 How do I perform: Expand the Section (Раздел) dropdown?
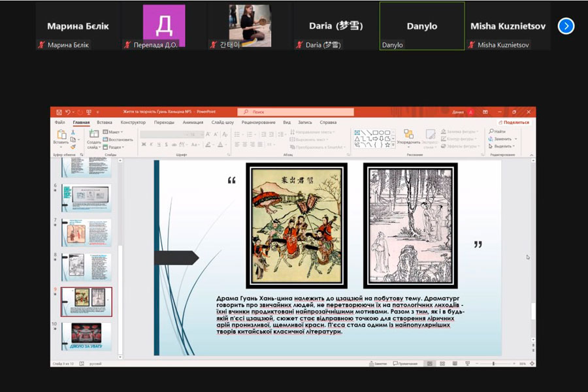[x=114, y=147]
